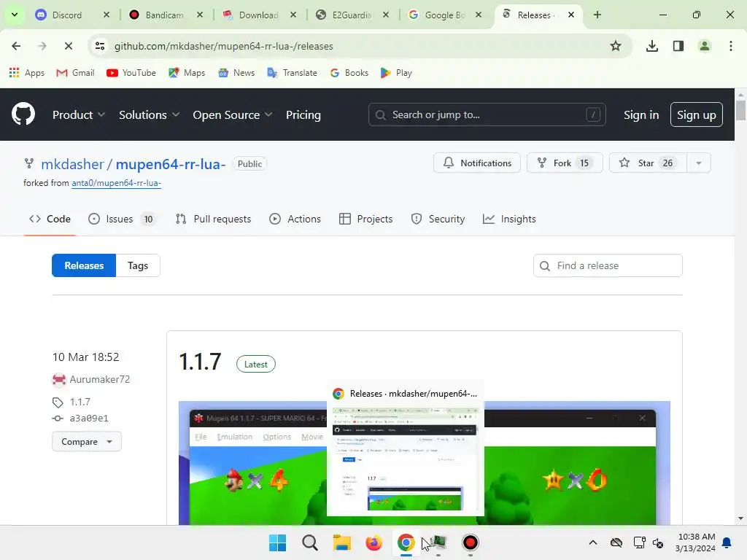747x560 pixels.
Task: Switch to the Tags view
Action: (x=138, y=265)
